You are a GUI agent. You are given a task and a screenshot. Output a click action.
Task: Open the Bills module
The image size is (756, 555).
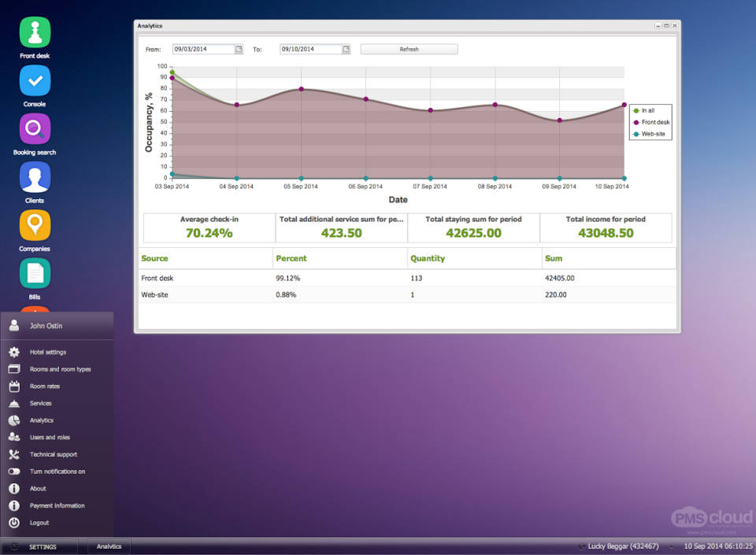[34, 274]
